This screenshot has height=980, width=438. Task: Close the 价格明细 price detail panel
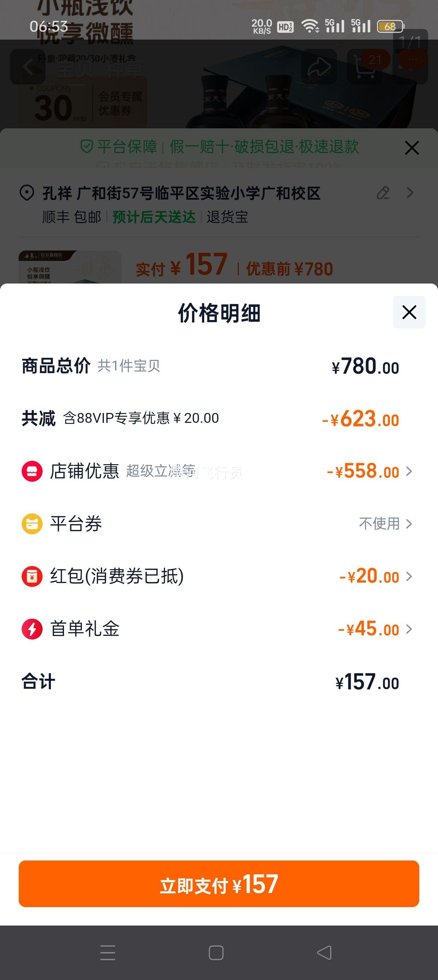[409, 312]
